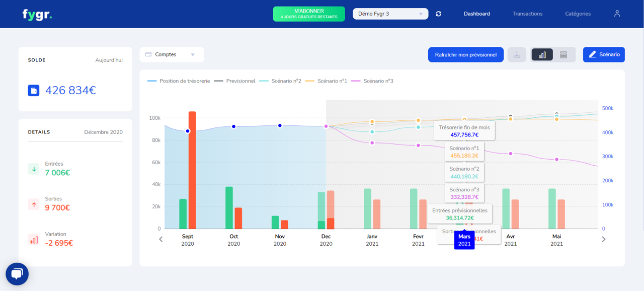Click the Scénario button
644x291 pixels.
604,54
